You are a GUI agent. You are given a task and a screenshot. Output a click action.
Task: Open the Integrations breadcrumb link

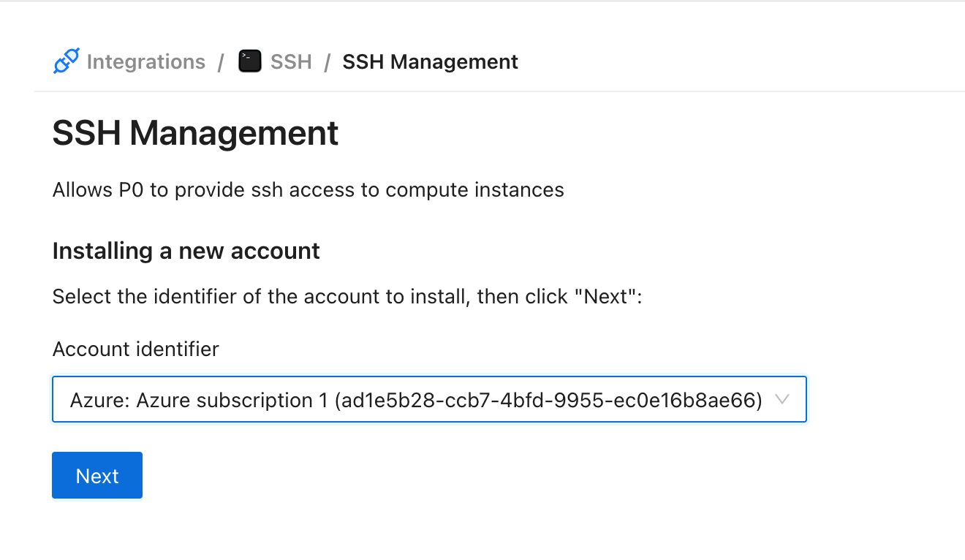click(x=145, y=62)
